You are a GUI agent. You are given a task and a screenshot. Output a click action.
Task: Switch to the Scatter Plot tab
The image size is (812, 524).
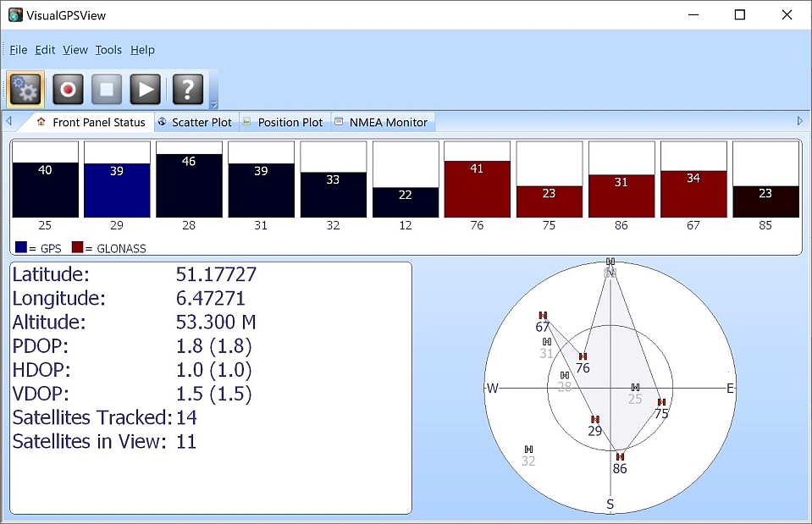(x=196, y=122)
